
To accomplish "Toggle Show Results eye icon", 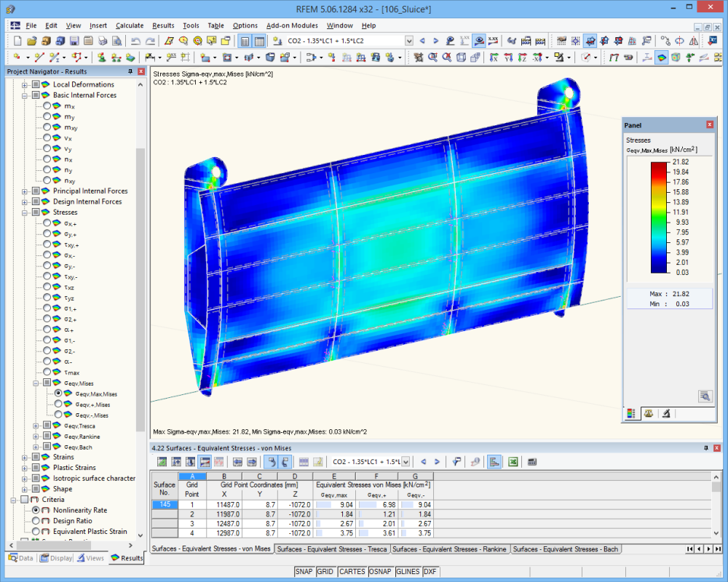I will click(479, 41).
